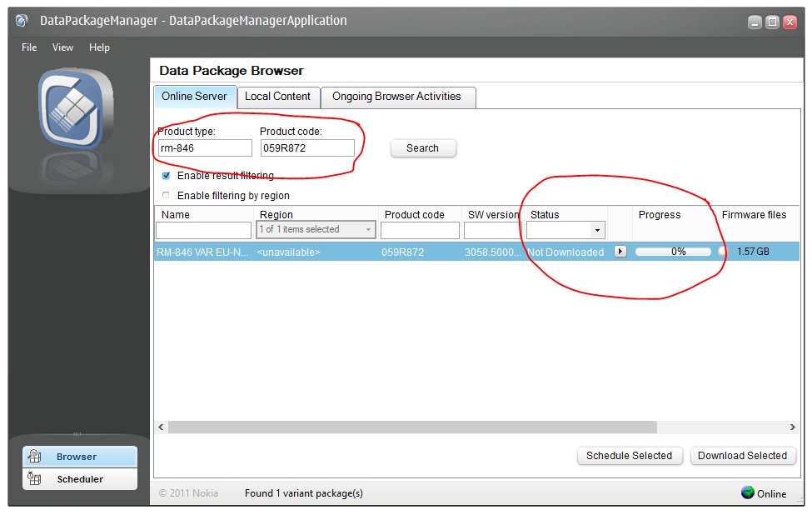Click the Product code input field

pos(307,148)
